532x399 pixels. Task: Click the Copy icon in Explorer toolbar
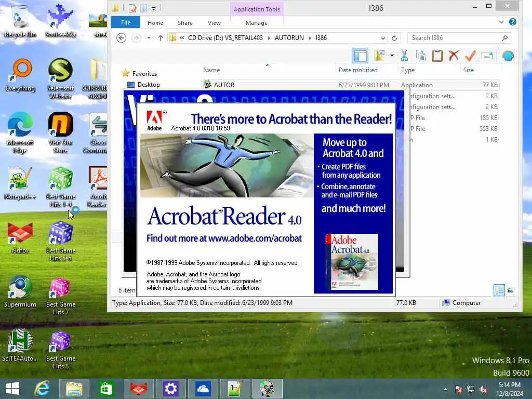[421, 56]
